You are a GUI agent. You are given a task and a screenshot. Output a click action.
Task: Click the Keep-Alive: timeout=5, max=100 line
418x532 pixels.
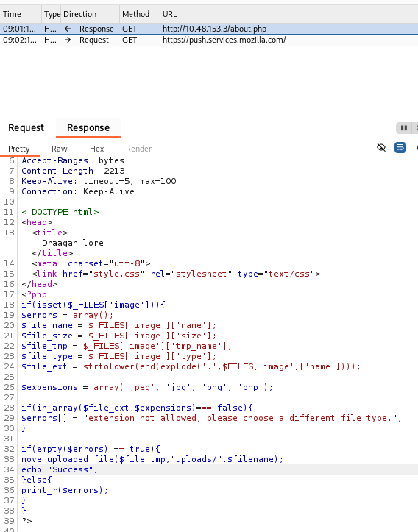pyautogui.click(x=99, y=181)
